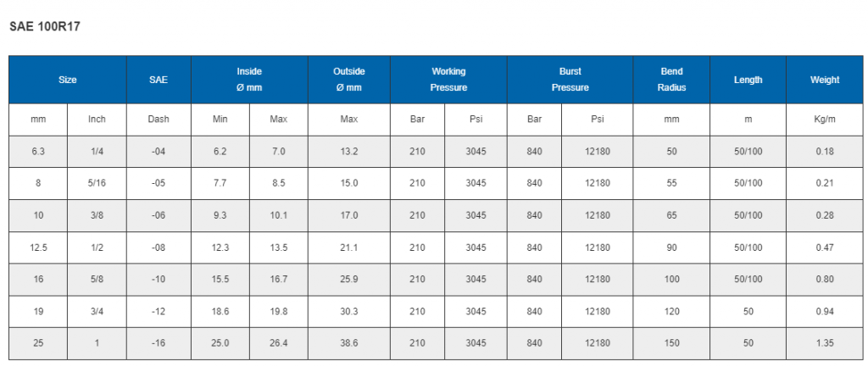The height and width of the screenshot is (367, 868).
Task: Click the Length column header
Action: [x=748, y=80]
